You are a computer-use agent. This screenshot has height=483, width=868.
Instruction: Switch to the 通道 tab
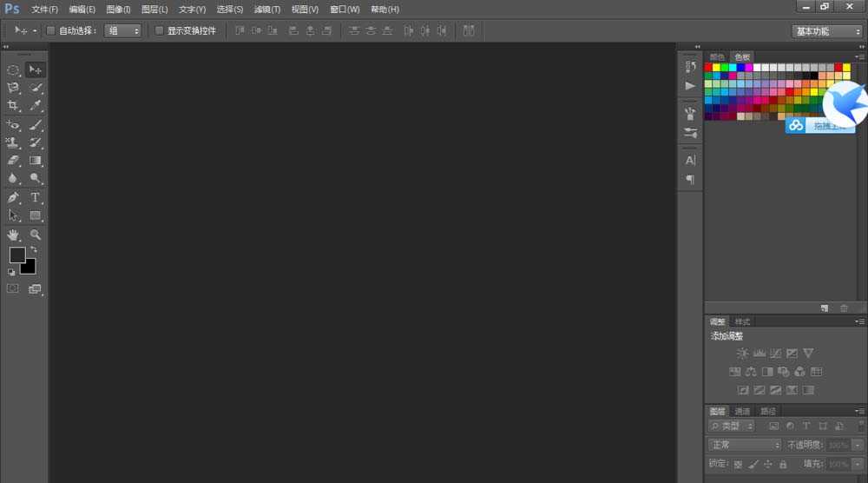point(742,412)
